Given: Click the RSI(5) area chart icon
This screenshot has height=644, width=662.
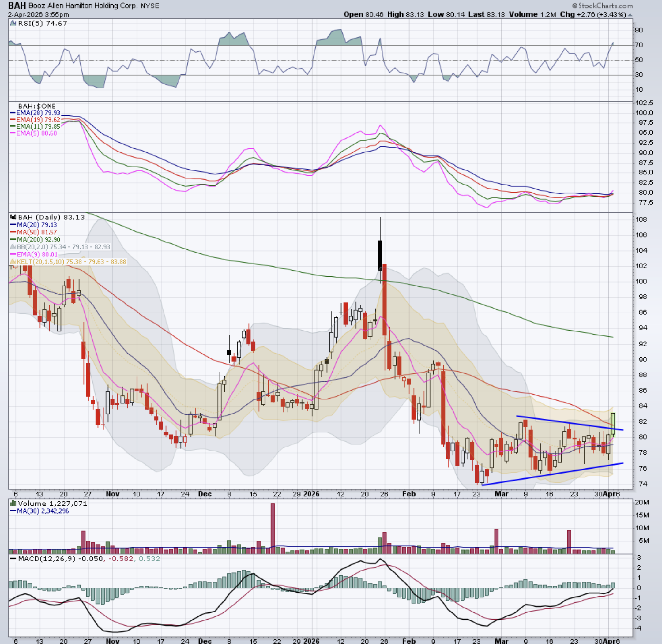Looking at the screenshot, I should point(13,23).
